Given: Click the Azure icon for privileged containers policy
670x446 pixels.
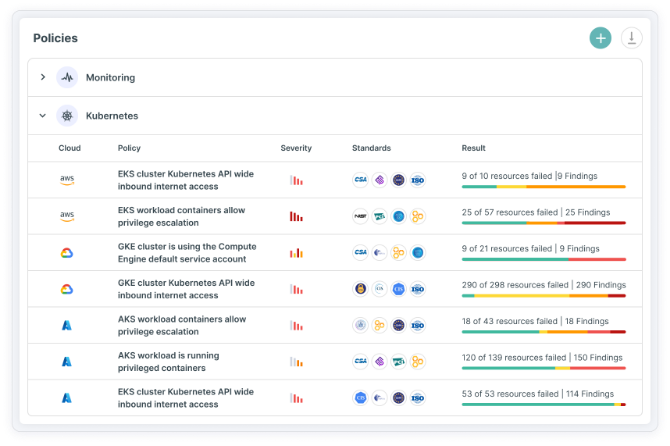Looking at the screenshot, I should click(67, 361).
